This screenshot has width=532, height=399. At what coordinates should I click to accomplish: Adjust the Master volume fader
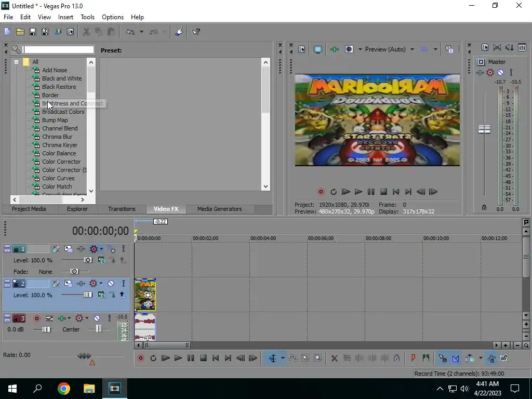(x=484, y=129)
